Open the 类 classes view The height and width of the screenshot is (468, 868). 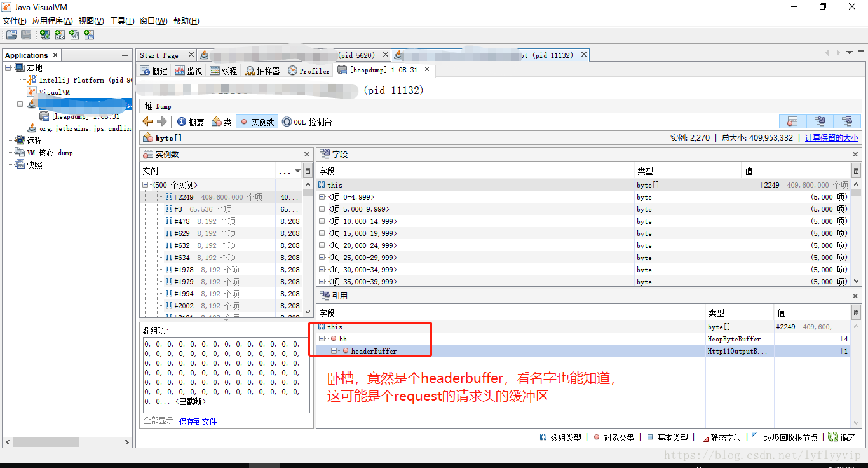(222, 121)
